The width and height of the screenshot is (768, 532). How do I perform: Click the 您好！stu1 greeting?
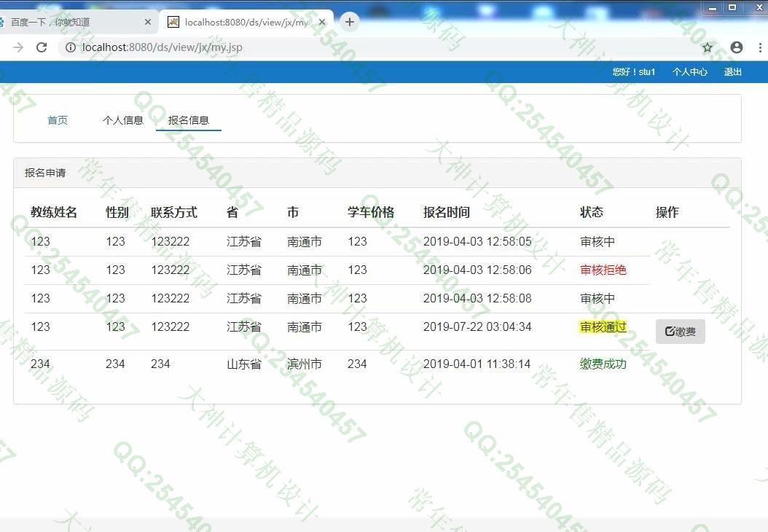(x=634, y=72)
